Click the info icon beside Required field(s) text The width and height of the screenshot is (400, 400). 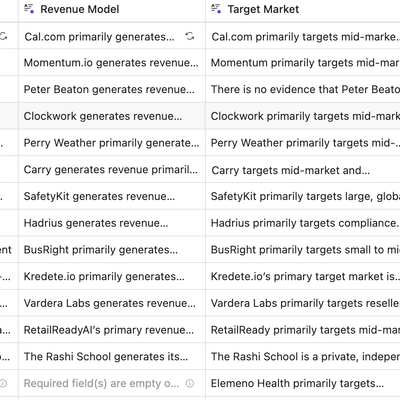coord(190,383)
